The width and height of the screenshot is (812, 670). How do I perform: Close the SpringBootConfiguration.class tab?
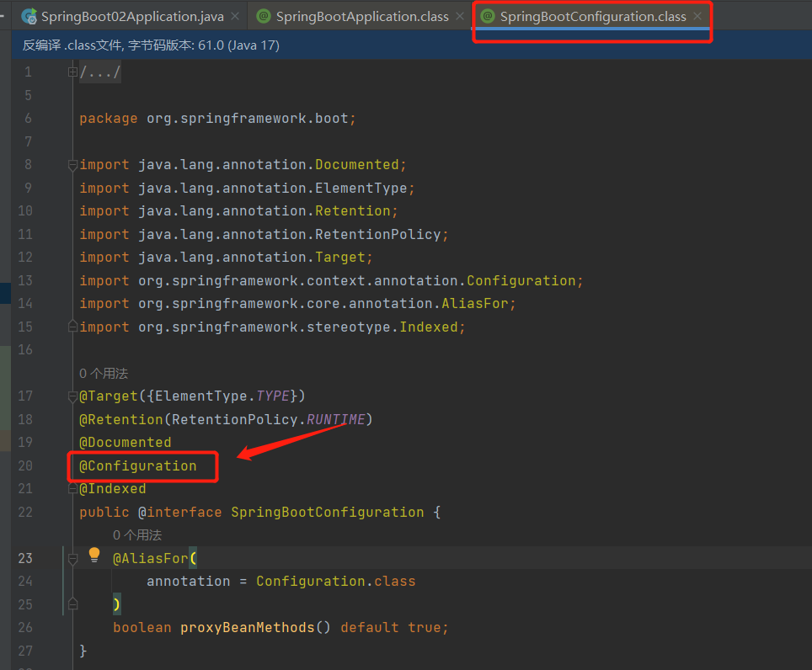coord(697,17)
